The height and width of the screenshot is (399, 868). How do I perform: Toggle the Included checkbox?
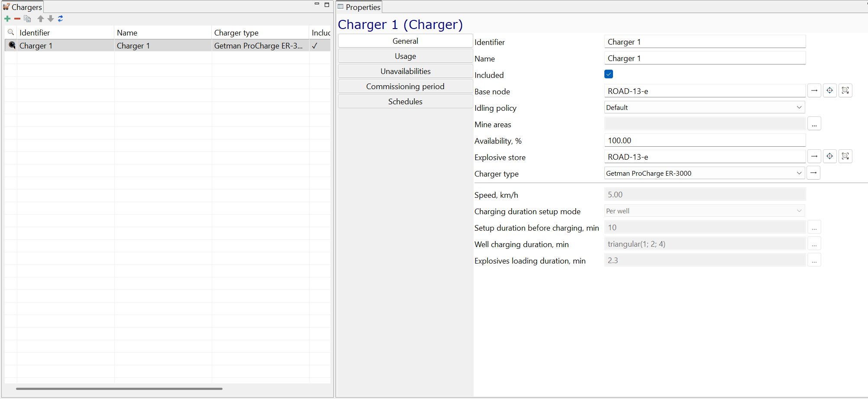[609, 74]
